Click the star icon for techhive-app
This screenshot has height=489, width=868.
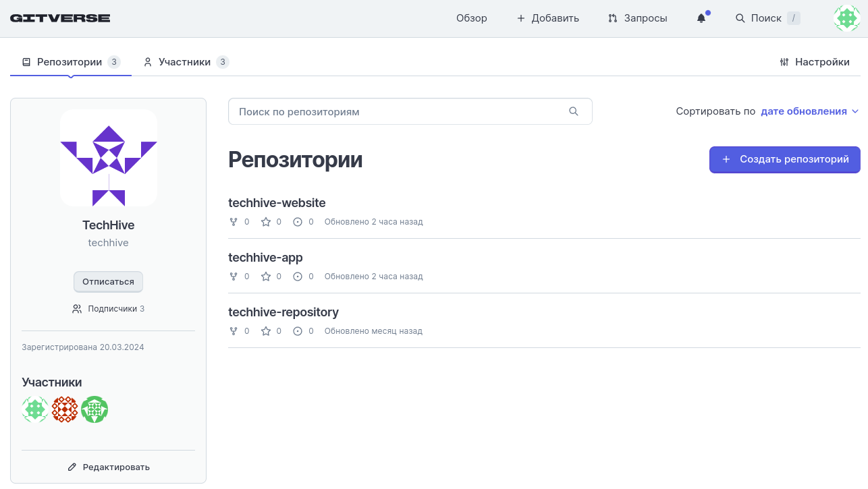click(266, 276)
